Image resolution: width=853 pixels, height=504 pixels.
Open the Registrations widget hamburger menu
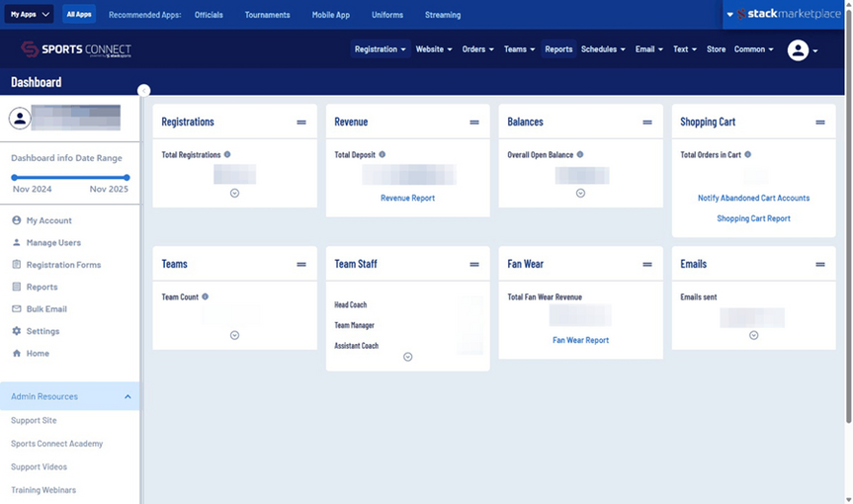coord(301,123)
